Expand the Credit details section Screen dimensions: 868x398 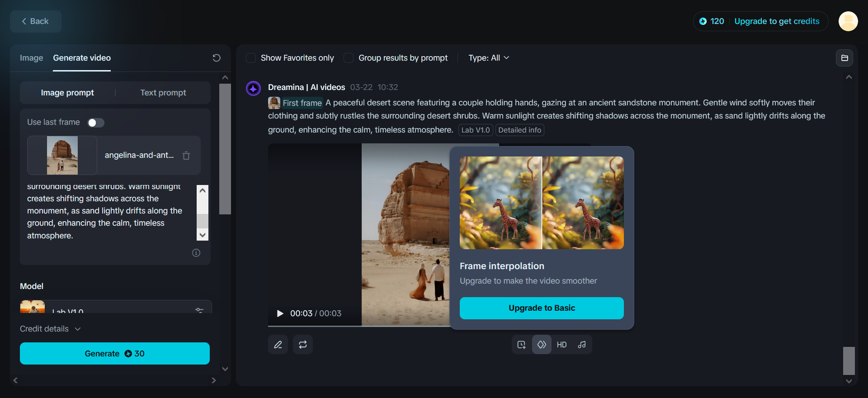click(x=50, y=329)
